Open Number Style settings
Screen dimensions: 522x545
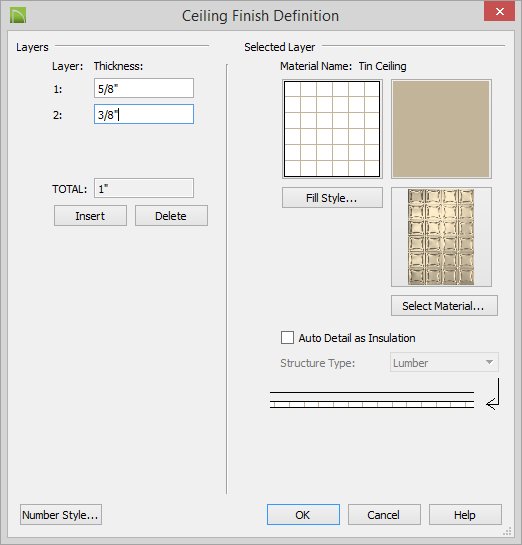point(61,514)
